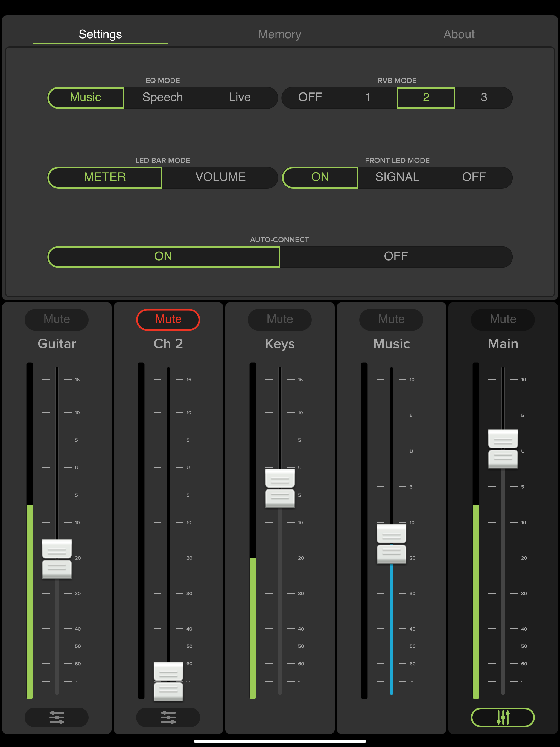
Task: Mute the Main output
Action: point(503,319)
